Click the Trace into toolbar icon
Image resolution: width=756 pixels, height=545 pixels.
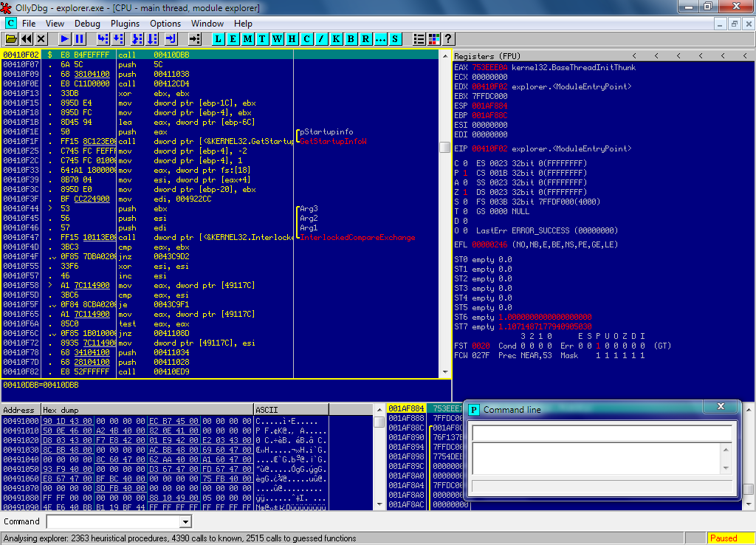(137, 39)
